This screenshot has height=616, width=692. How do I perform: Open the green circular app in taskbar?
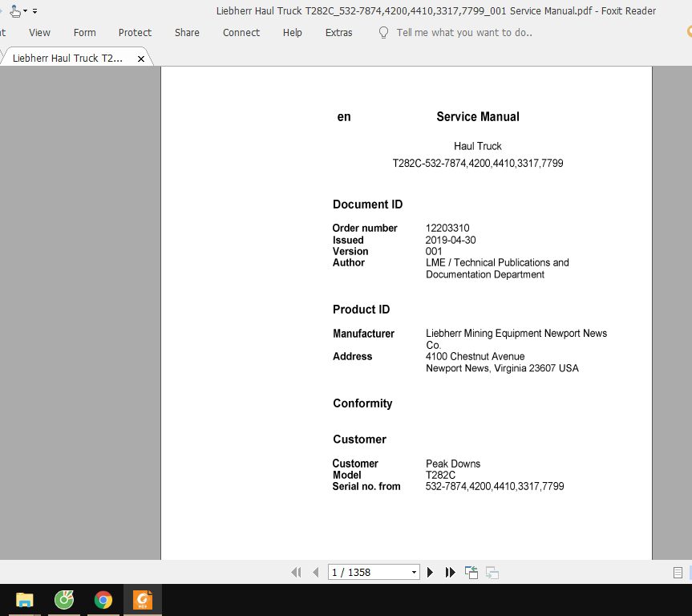point(64,600)
